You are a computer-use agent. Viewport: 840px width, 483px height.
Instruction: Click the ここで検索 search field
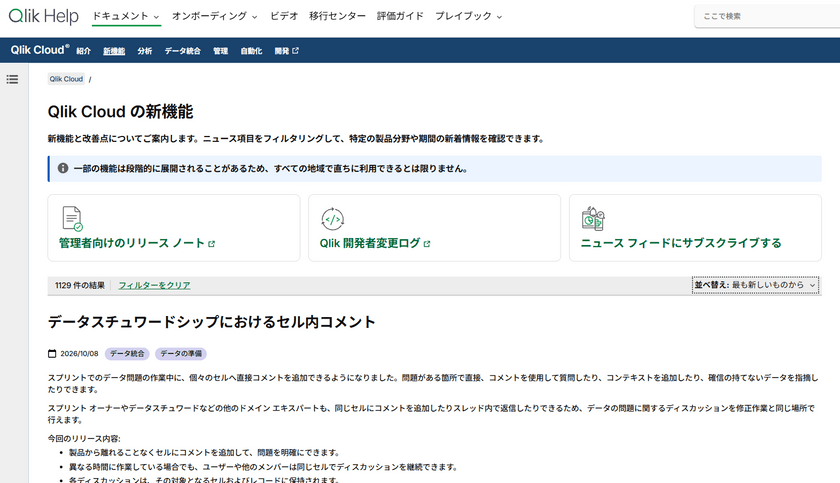click(x=767, y=17)
